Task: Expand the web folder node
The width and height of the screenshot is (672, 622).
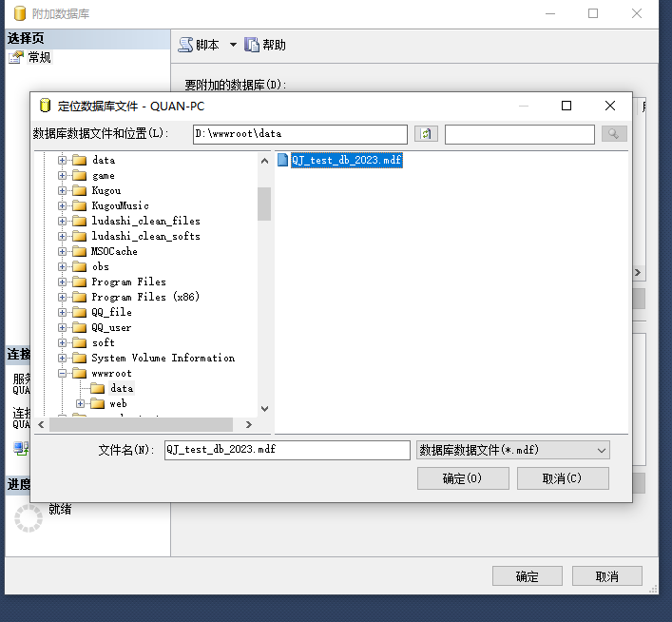Action: pos(81,404)
